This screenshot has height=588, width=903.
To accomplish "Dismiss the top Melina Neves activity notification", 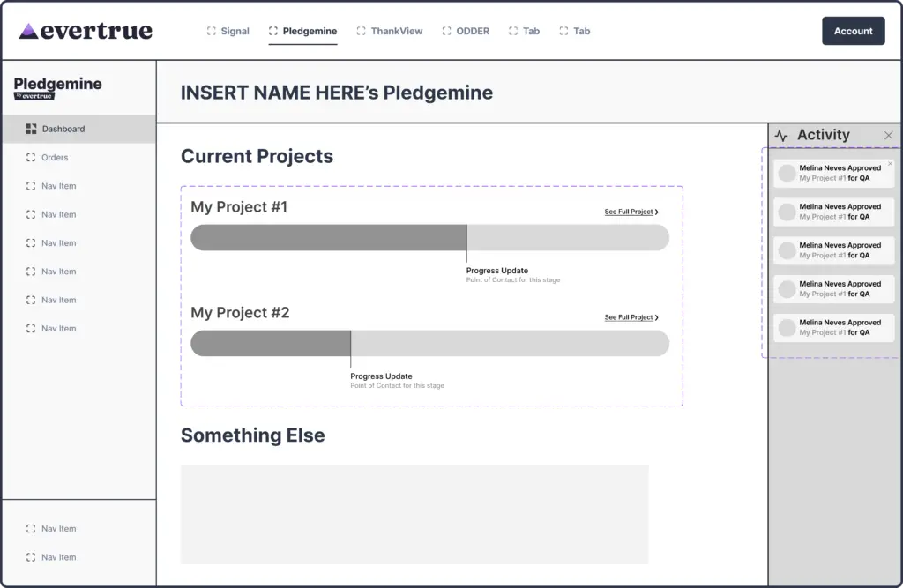I will click(x=891, y=164).
